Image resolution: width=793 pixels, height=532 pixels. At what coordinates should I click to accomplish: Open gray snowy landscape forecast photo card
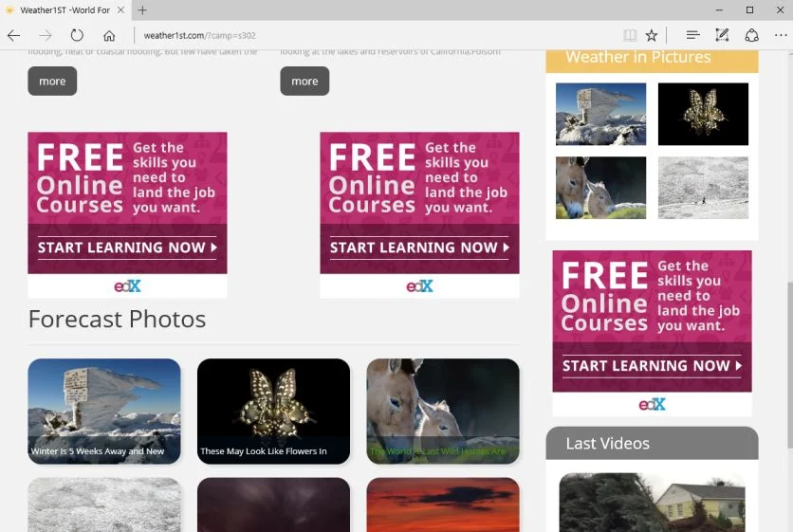(x=104, y=504)
